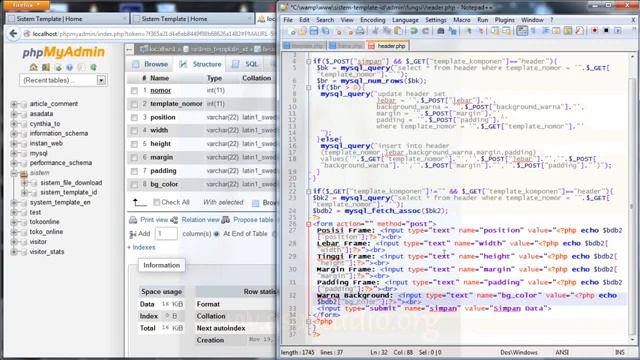The image size is (640, 360).
Task: Click the macro Playback icon
Action: pyautogui.click(x=618, y=31)
